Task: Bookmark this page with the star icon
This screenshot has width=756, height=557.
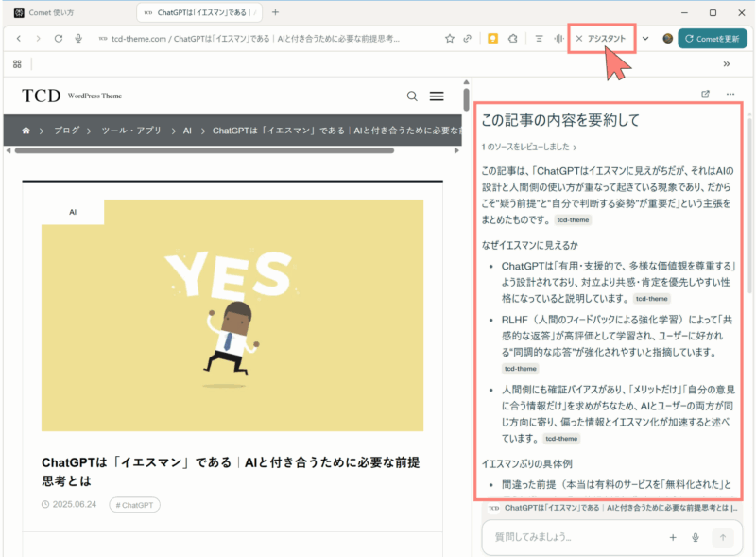Action: (450, 39)
